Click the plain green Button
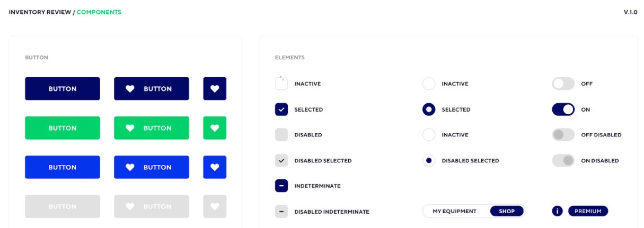Screen dimensions: 644x228 click(x=63, y=128)
